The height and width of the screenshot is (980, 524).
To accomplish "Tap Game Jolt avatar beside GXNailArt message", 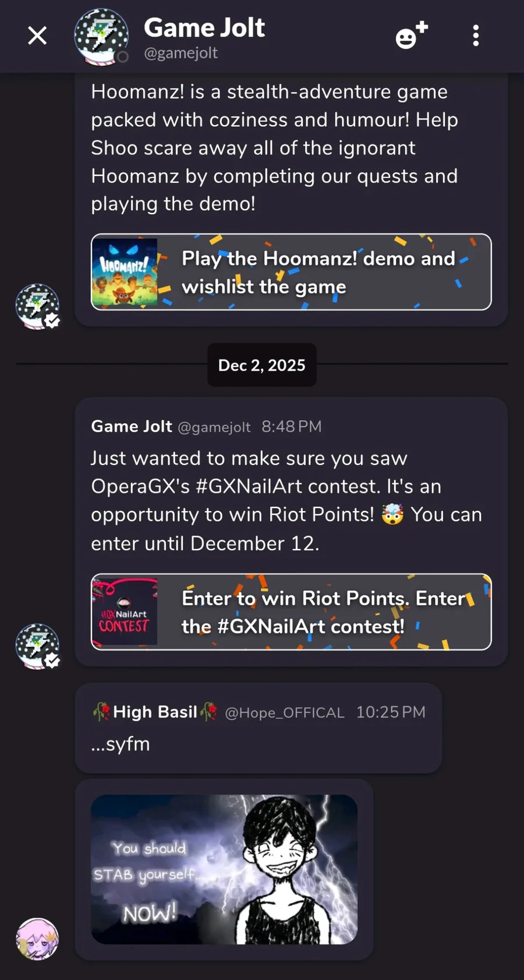I will [x=37, y=646].
